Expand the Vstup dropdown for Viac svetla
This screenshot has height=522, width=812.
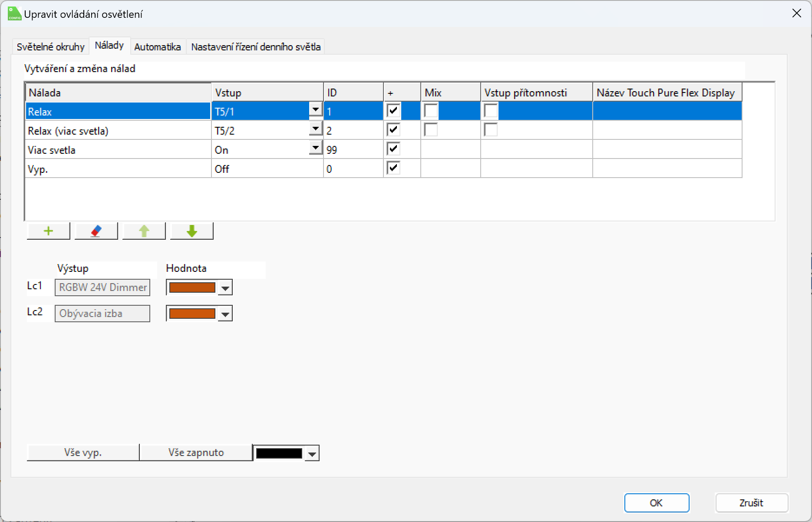[316, 148]
